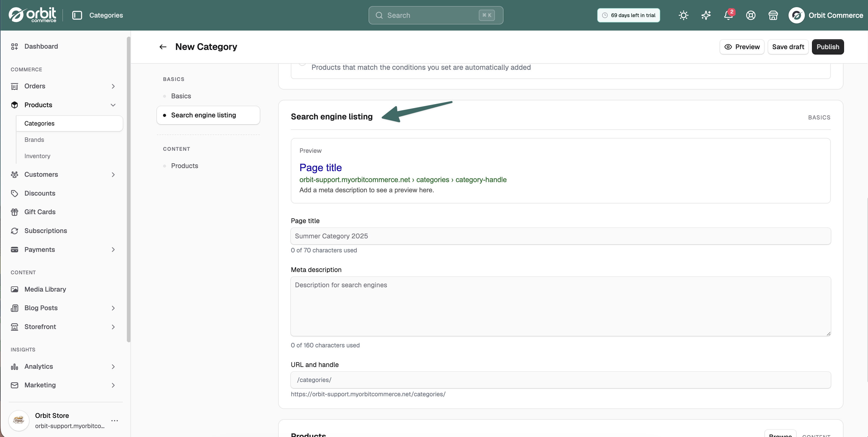The width and height of the screenshot is (868, 437).
Task: Go back using the left arrow
Action: (x=163, y=47)
